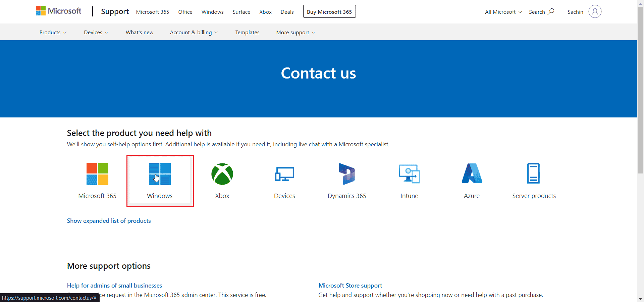Select the Windows product icon
644x302 pixels.
click(160, 174)
